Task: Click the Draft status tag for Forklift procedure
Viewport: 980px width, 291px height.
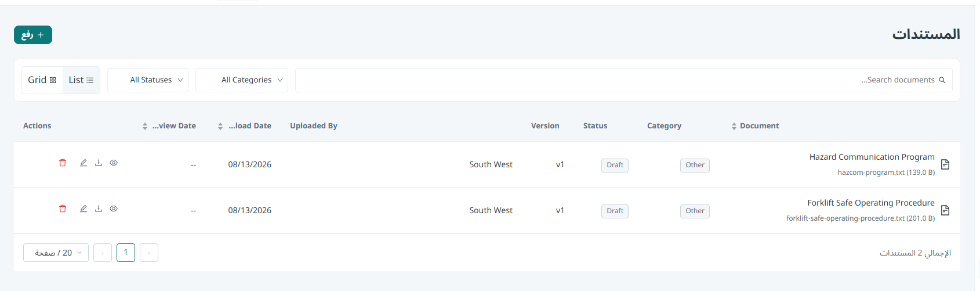Action: click(x=615, y=211)
